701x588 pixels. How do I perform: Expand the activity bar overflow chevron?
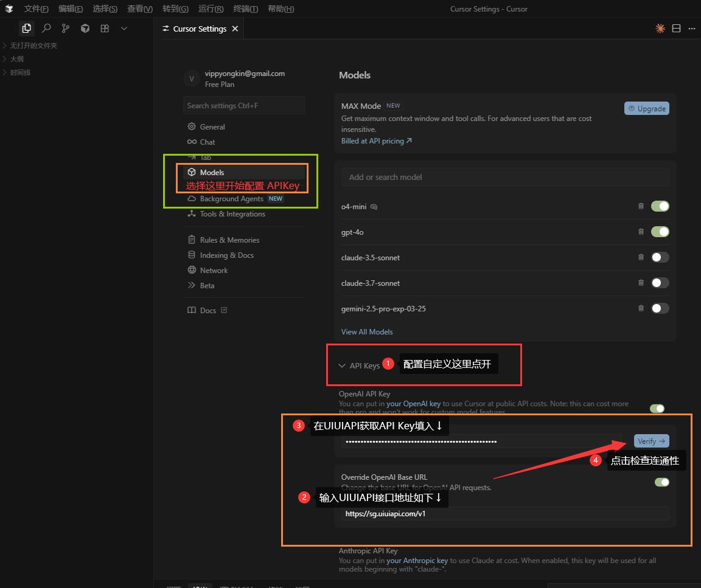point(124,28)
